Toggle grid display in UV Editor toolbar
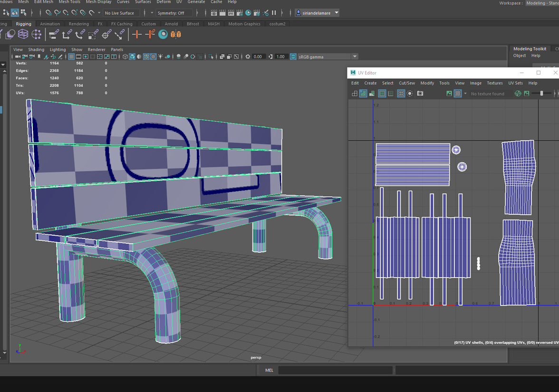This screenshot has height=392, width=559. [x=401, y=94]
